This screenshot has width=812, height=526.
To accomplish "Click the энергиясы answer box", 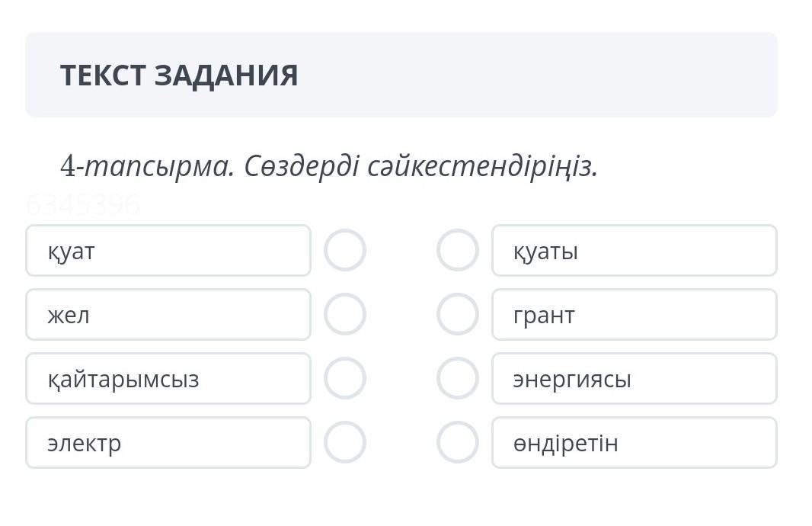I will [634, 378].
